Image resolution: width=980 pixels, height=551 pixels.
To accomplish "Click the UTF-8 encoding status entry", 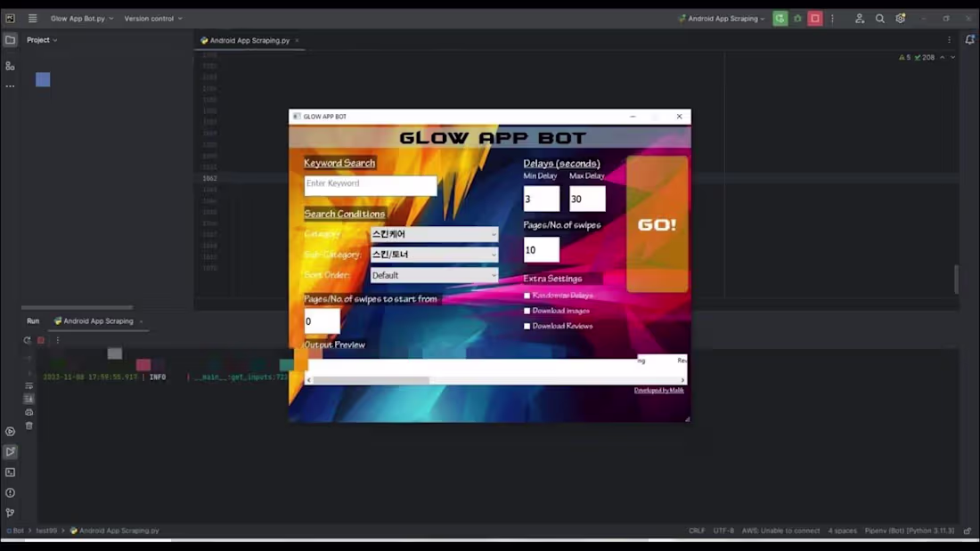I will coord(723,531).
